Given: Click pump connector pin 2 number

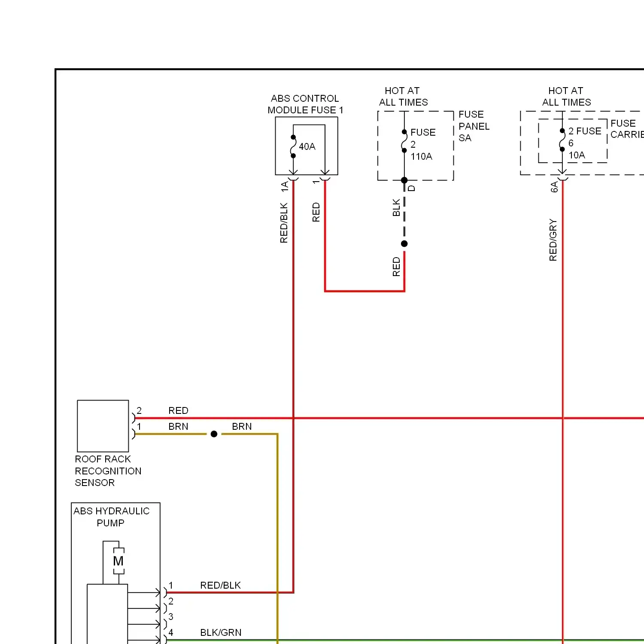Looking at the screenshot, I should [x=171, y=601].
